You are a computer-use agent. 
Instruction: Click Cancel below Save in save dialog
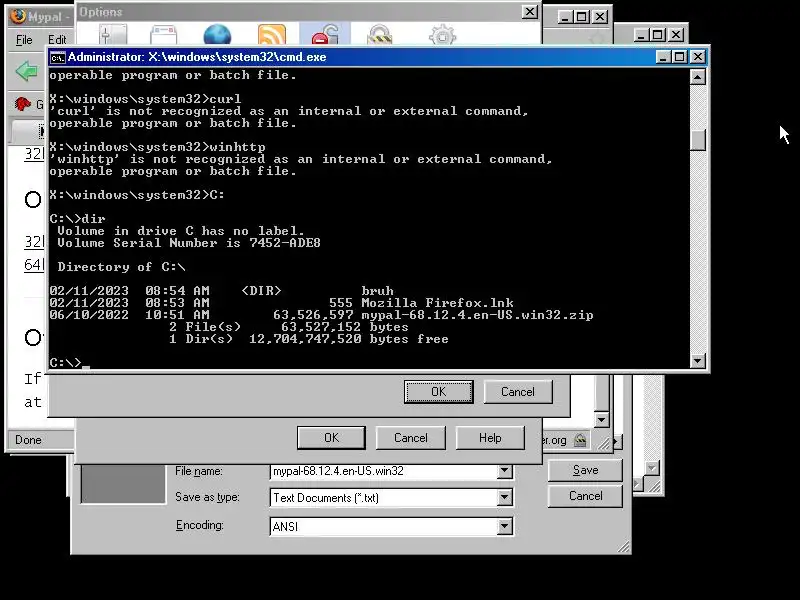point(585,496)
